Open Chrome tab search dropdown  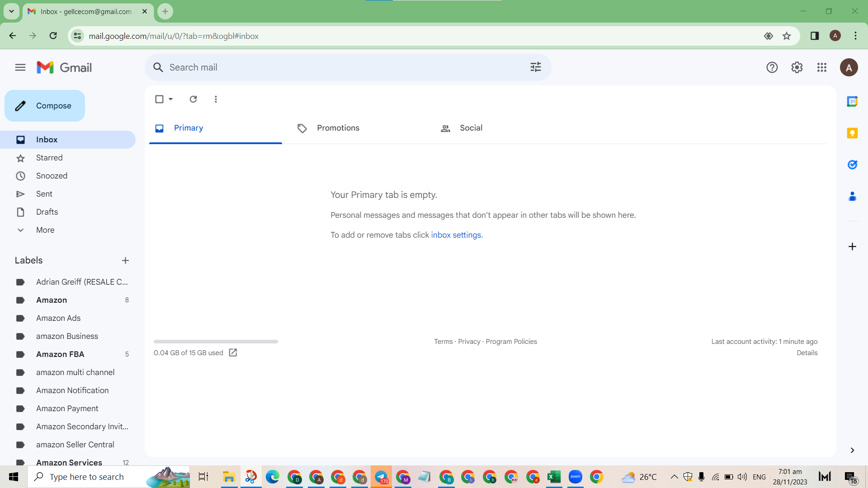pyautogui.click(x=11, y=11)
